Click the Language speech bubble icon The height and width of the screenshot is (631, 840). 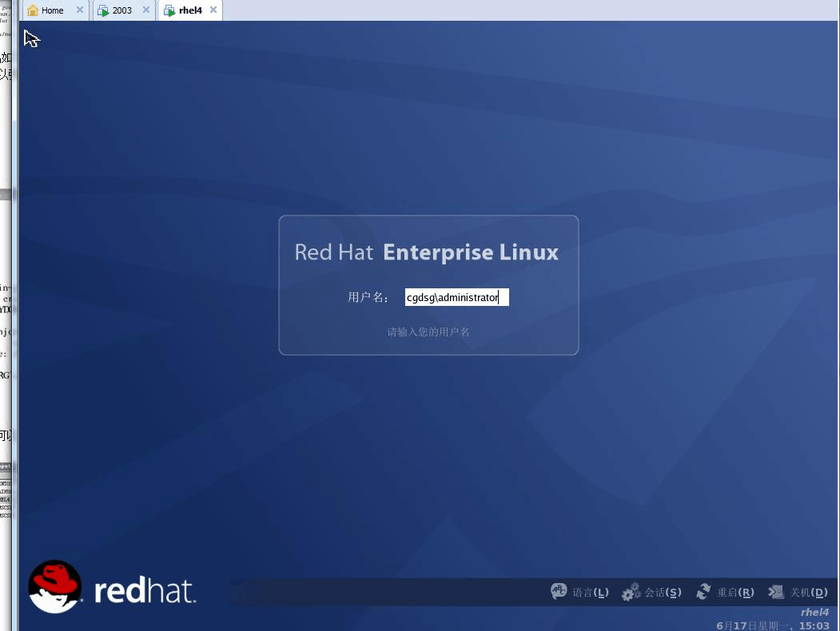pos(559,592)
